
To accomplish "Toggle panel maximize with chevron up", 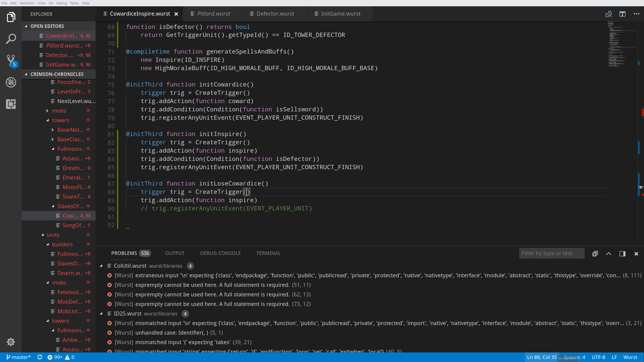I will [x=609, y=254].
